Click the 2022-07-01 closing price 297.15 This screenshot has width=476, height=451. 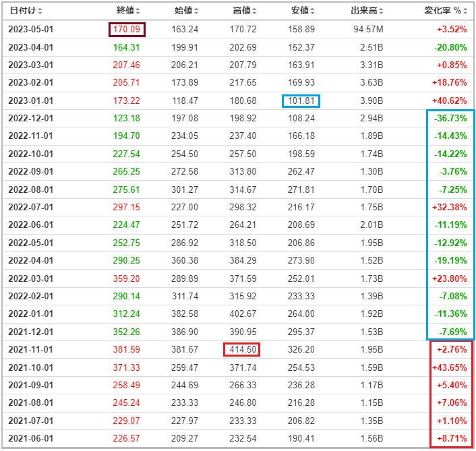pyautogui.click(x=127, y=207)
